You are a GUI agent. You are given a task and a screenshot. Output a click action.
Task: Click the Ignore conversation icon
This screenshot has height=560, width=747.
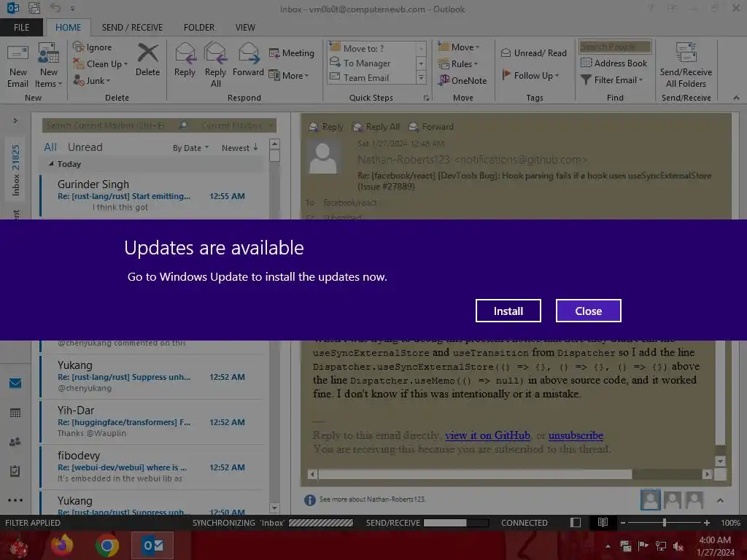click(79, 47)
